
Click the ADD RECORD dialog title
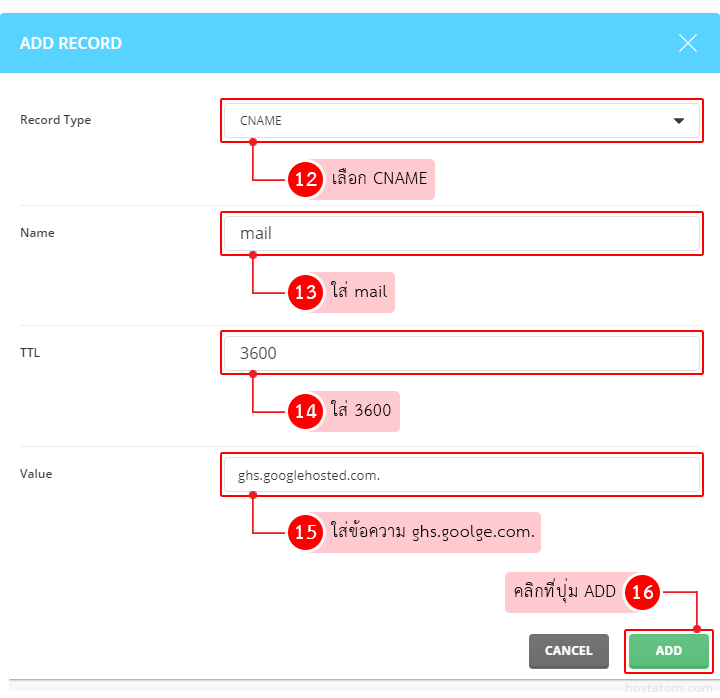pyautogui.click(x=71, y=43)
